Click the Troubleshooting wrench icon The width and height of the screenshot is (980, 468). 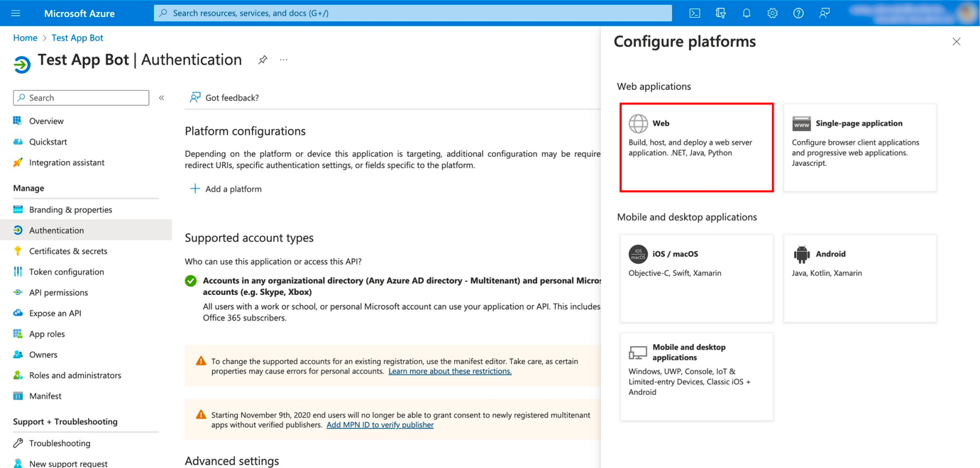point(18,443)
